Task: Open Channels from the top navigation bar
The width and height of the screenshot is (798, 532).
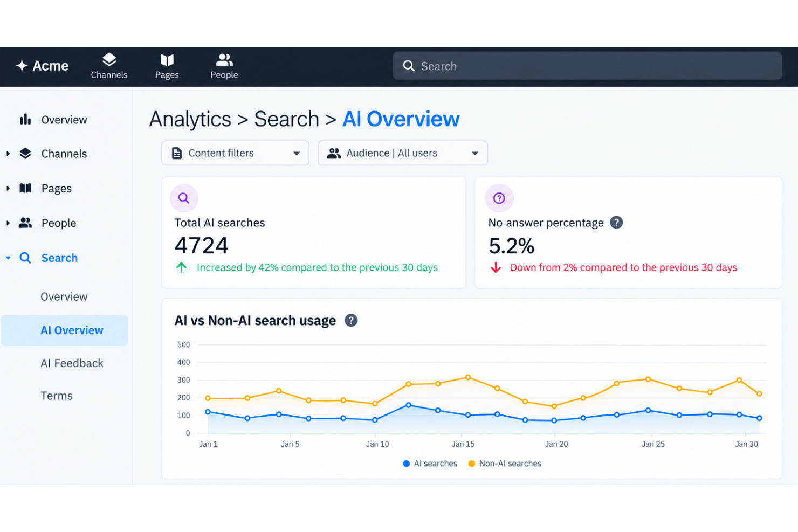Action: point(109,66)
